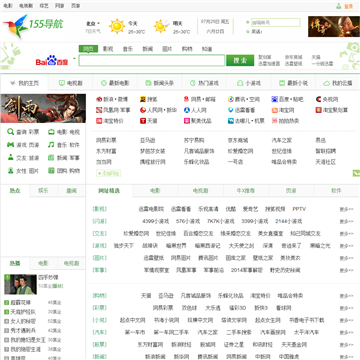Click the 迅雷看看 icon
The width and height of the screenshot is (360, 360).
pyautogui.click(x=231, y=110)
